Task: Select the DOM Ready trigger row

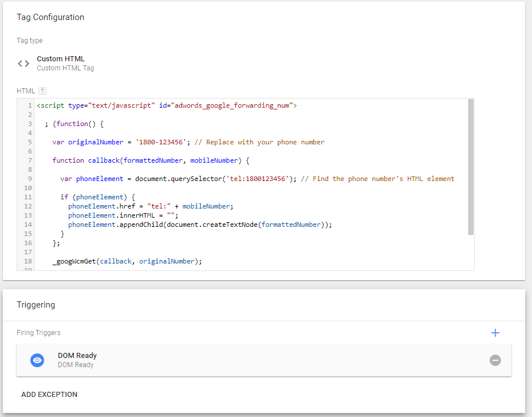Action: 263,360
